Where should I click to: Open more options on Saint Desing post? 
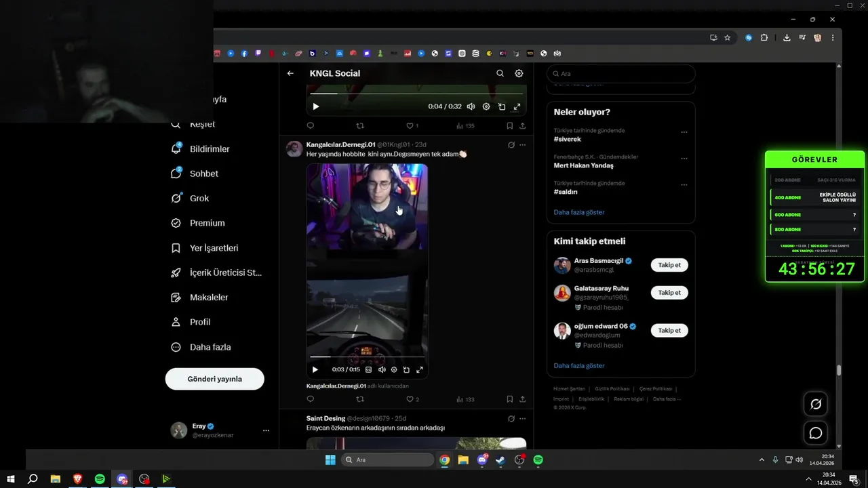522,418
